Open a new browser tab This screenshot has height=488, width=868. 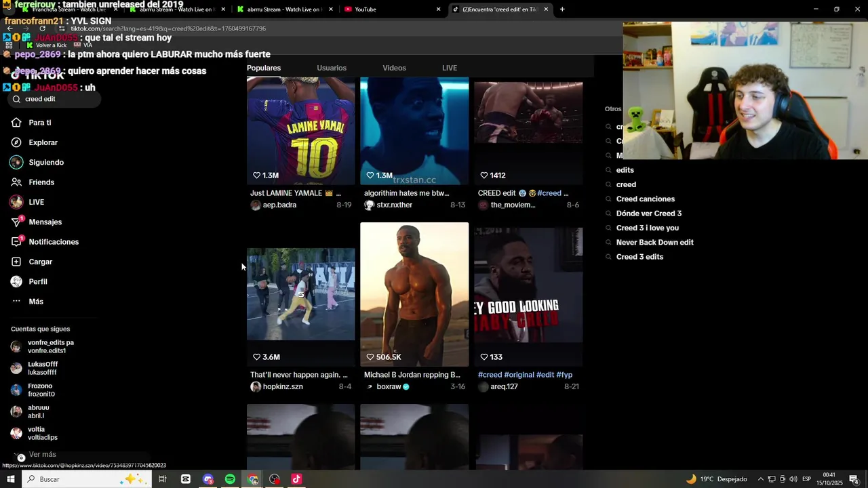click(562, 9)
